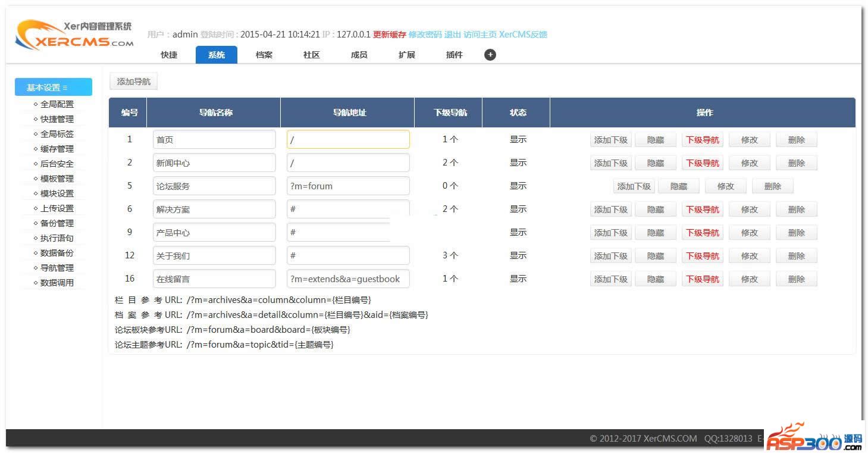
Task: Expand 下级导航 for 新闻中心 row
Action: pyautogui.click(x=702, y=163)
